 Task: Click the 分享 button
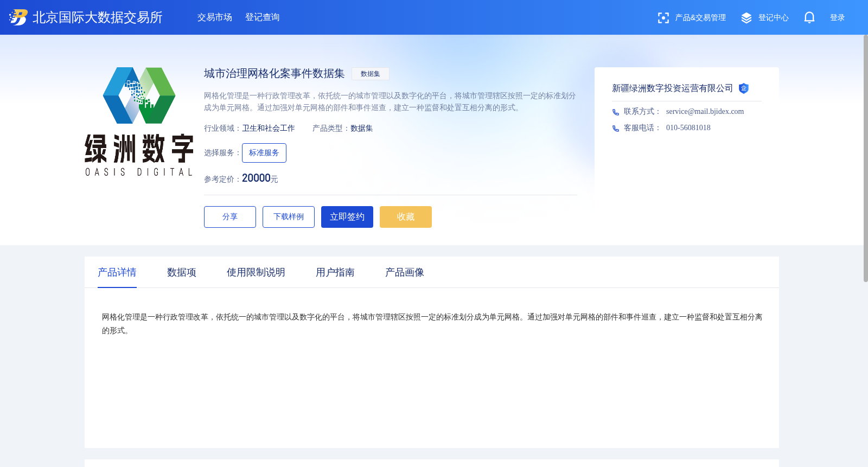[230, 217]
